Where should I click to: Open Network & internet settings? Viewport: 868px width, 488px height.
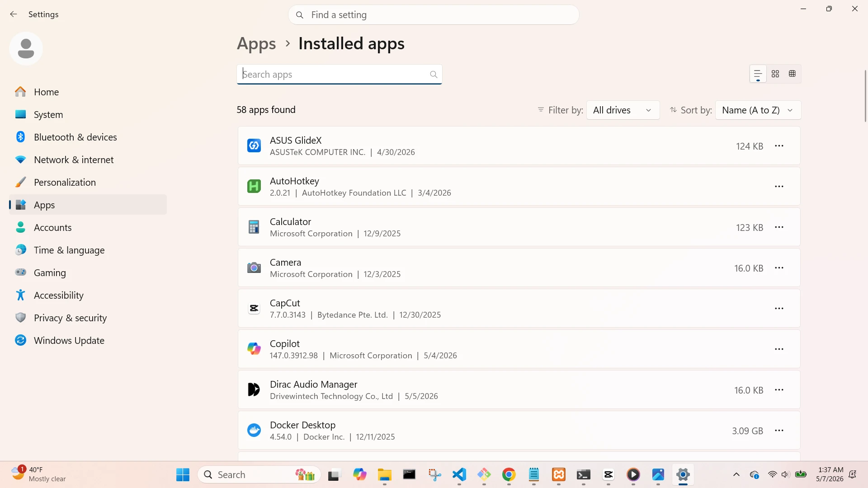coord(88,160)
